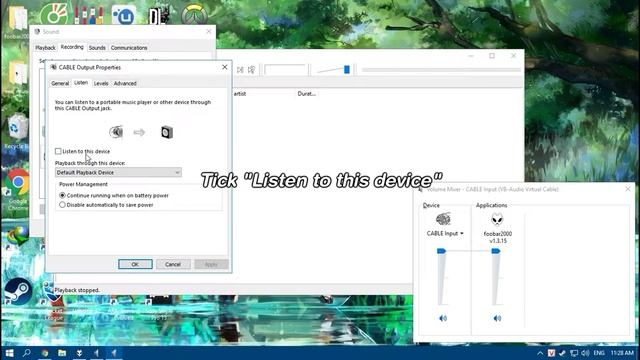640x360 pixels.
Task: Click the Artist column header in foobar2000
Action: point(264,94)
